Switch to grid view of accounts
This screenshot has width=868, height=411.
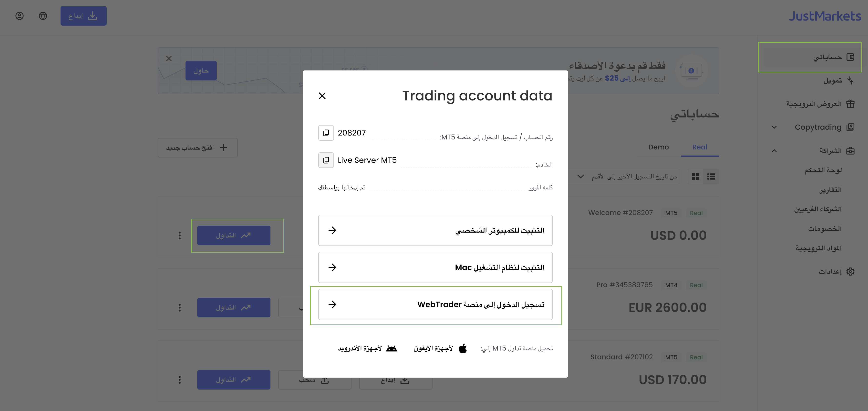(x=695, y=176)
